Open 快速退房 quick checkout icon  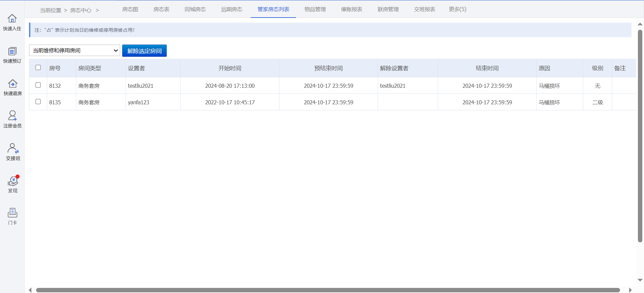[x=12, y=87]
